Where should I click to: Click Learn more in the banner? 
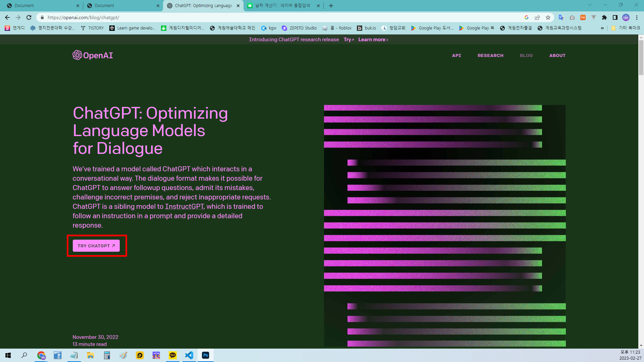(x=373, y=40)
